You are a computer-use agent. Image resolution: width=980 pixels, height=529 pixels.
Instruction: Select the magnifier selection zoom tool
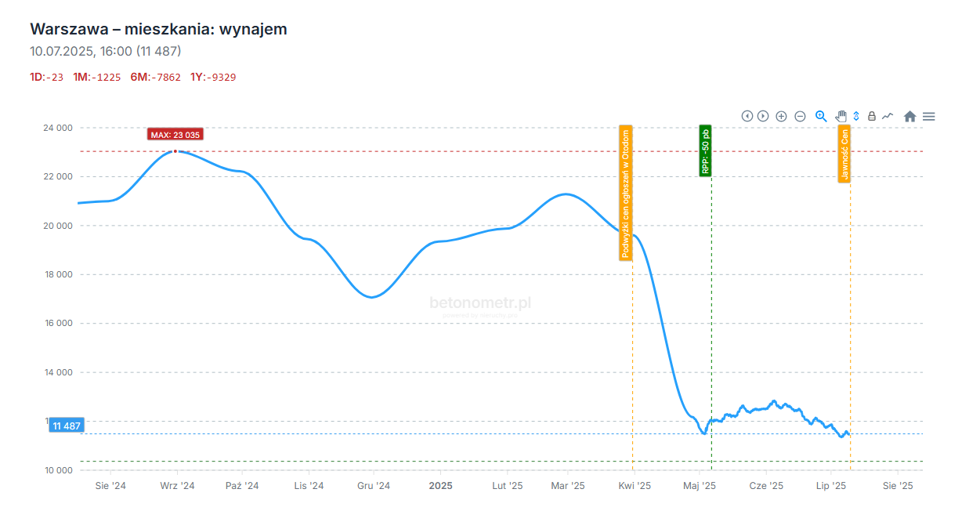tap(821, 116)
